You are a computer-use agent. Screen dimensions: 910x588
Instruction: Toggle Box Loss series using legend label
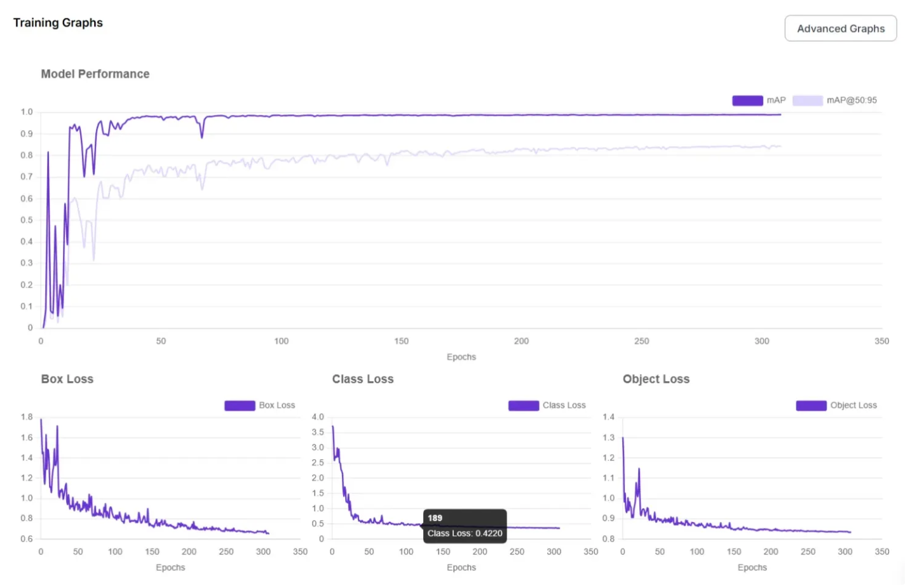pos(277,405)
